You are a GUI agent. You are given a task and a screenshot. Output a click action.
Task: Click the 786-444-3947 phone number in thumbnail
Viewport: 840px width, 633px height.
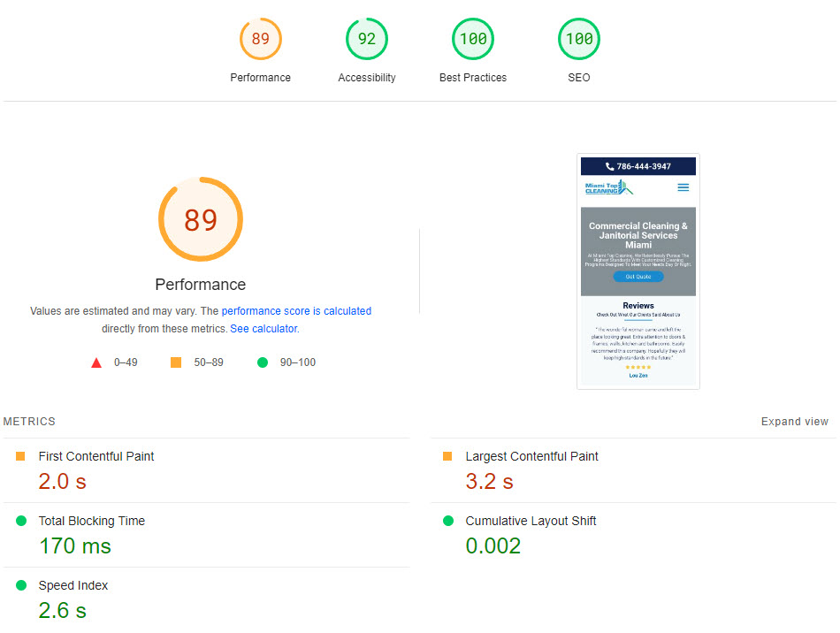[x=644, y=166]
